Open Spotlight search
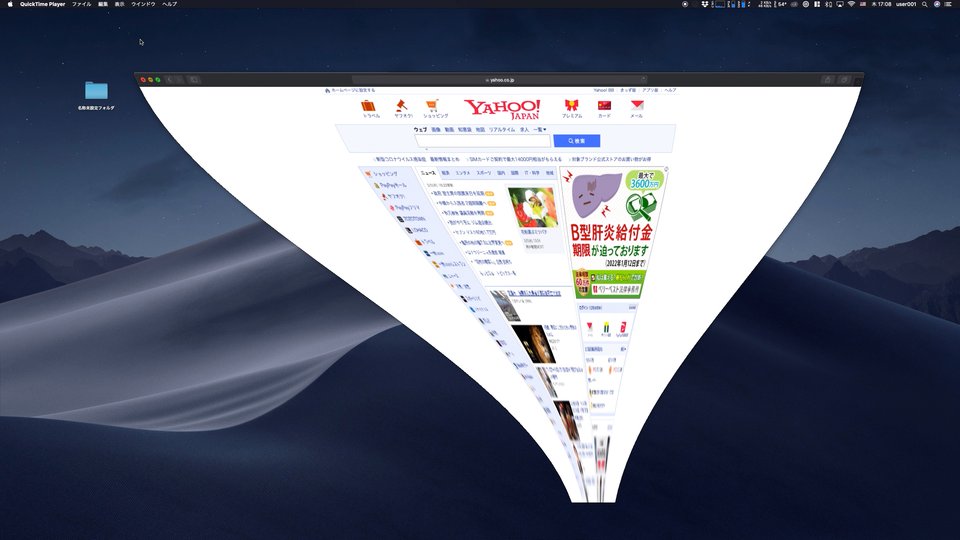Viewport: 960px width, 540px height. pos(925,4)
